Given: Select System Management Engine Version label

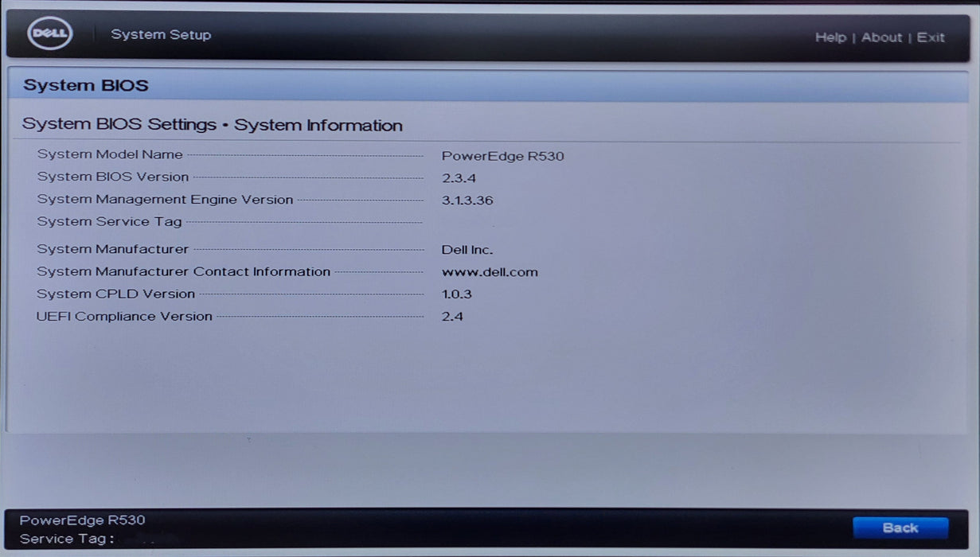Looking at the screenshot, I should [165, 200].
